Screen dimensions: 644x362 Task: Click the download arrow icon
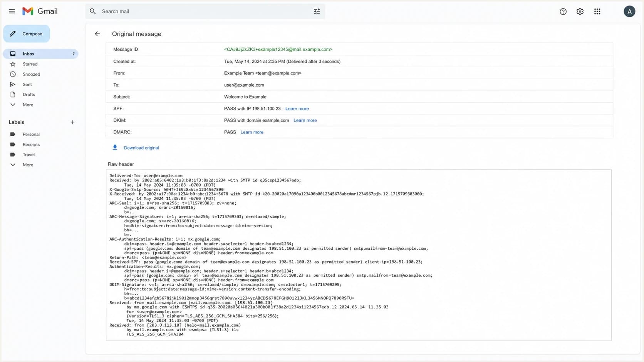click(115, 147)
